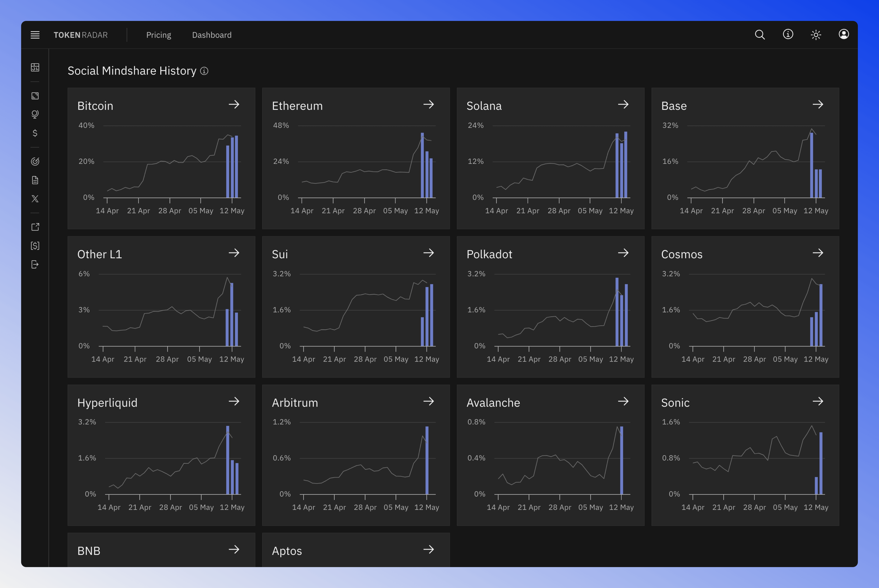Open the X (Twitter) sidebar icon
This screenshot has width=879, height=588.
click(x=35, y=199)
